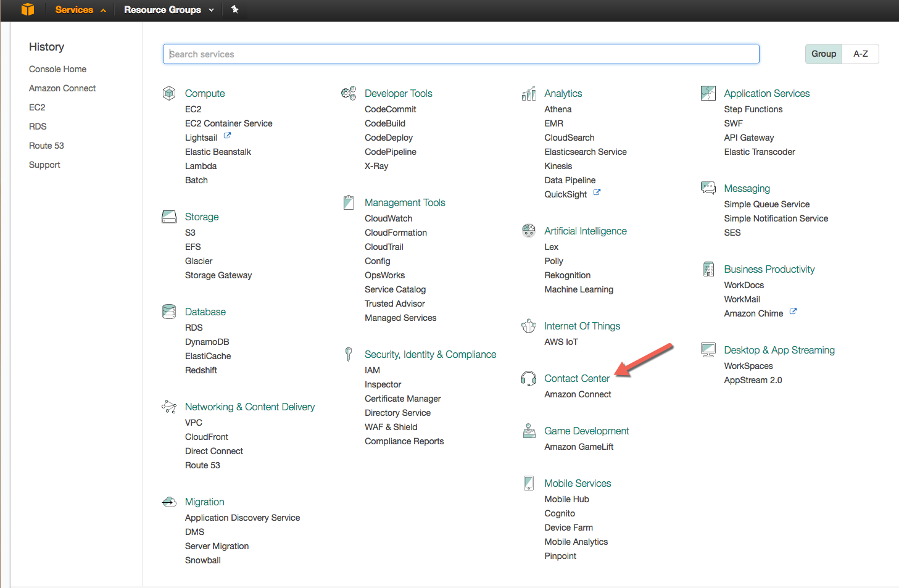
Task: Click external link icon next to Lightsail
Action: point(227,136)
